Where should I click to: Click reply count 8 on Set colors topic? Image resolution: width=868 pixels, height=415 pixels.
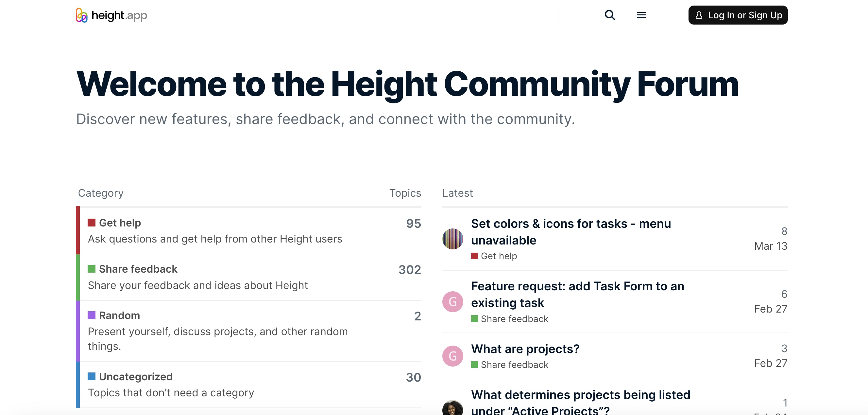(784, 231)
